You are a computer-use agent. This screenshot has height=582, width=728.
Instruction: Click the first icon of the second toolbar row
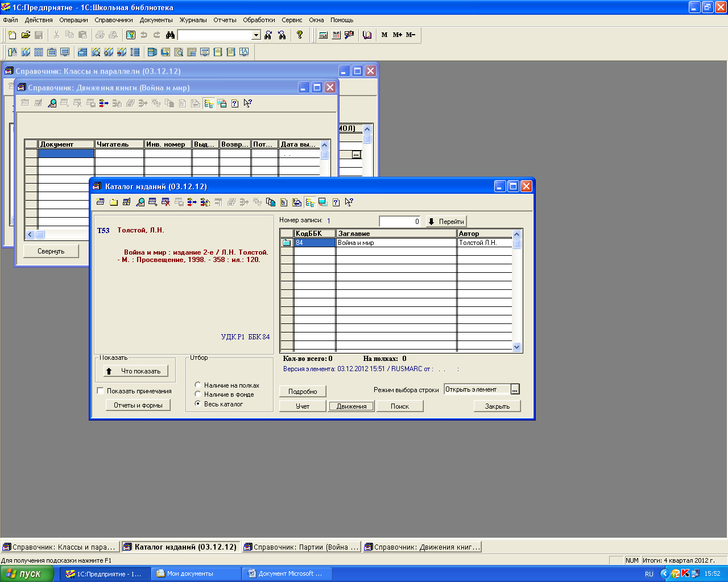[x=13, y=52]
